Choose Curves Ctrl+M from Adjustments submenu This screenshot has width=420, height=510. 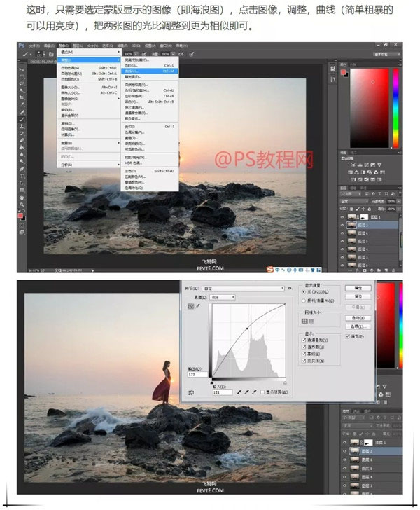(x=150, y=71)
